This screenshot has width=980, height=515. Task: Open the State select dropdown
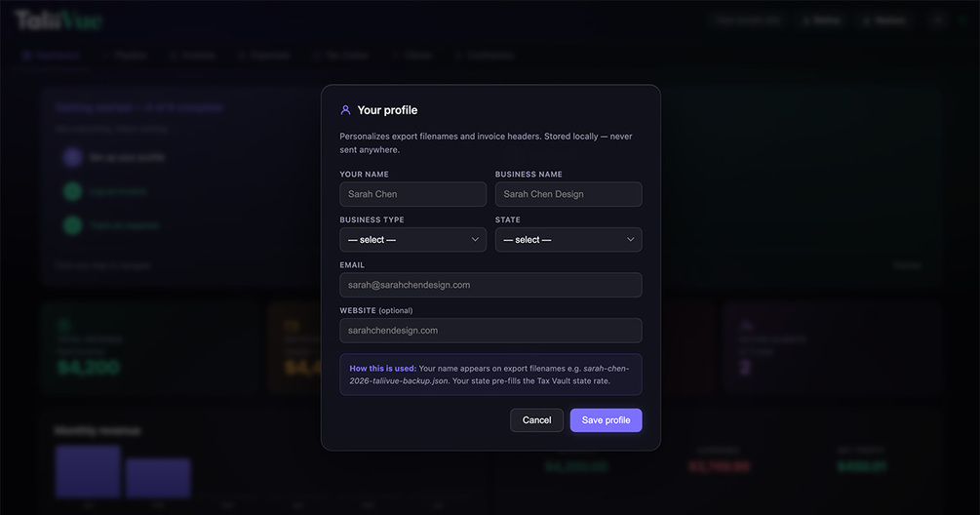pos(568,239)
